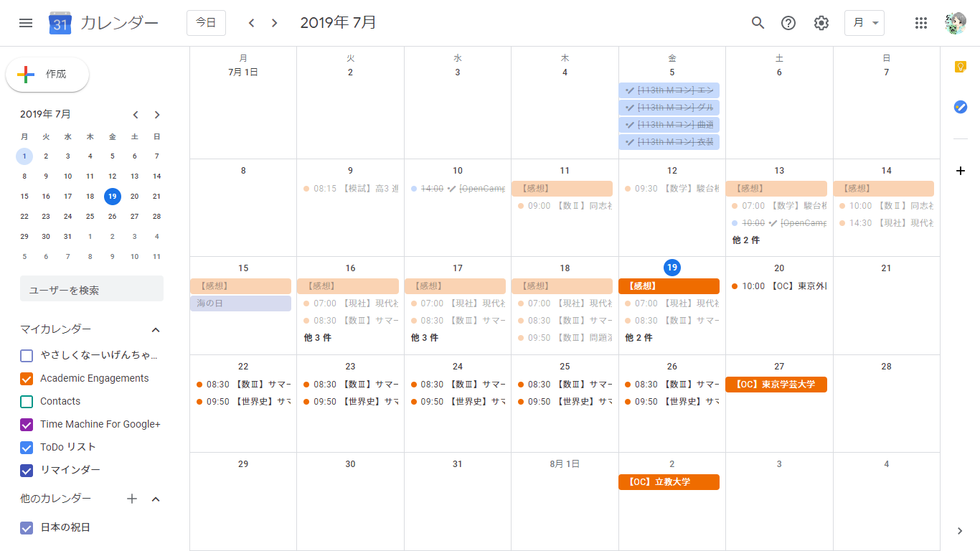Uncheck Time Machine For Google+ calendar
The height and width of the screenshot is (551, 980).
[27, 424]
